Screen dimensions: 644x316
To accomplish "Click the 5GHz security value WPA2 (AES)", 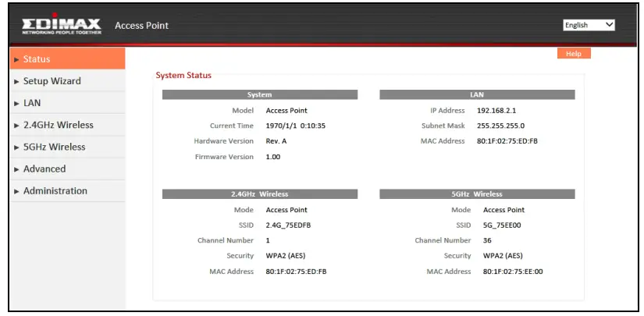I will click(503, 256).
